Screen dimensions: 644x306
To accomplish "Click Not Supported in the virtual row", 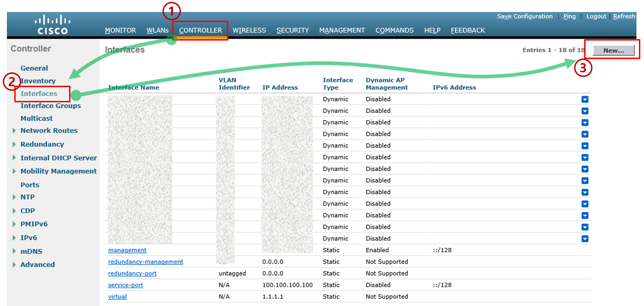I will 387,297.
